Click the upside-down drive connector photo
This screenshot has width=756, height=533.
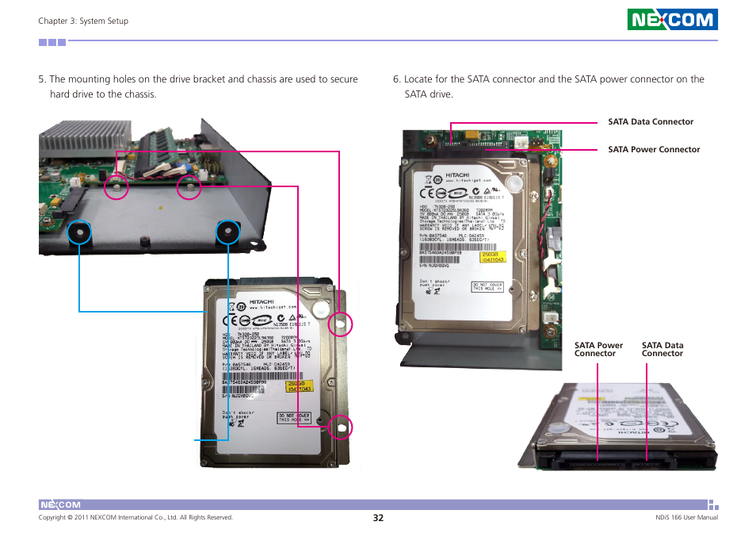click(x=617, y=426)
